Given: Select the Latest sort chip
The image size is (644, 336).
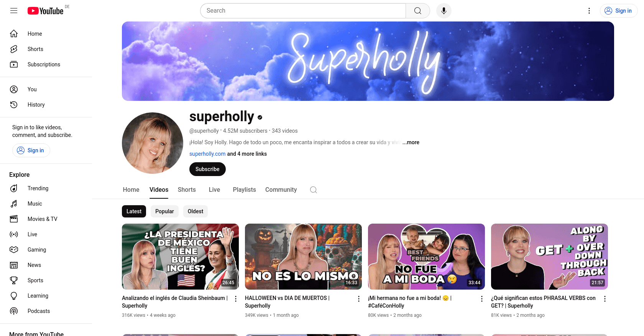Looking at the screenshot, I should 134,211.
